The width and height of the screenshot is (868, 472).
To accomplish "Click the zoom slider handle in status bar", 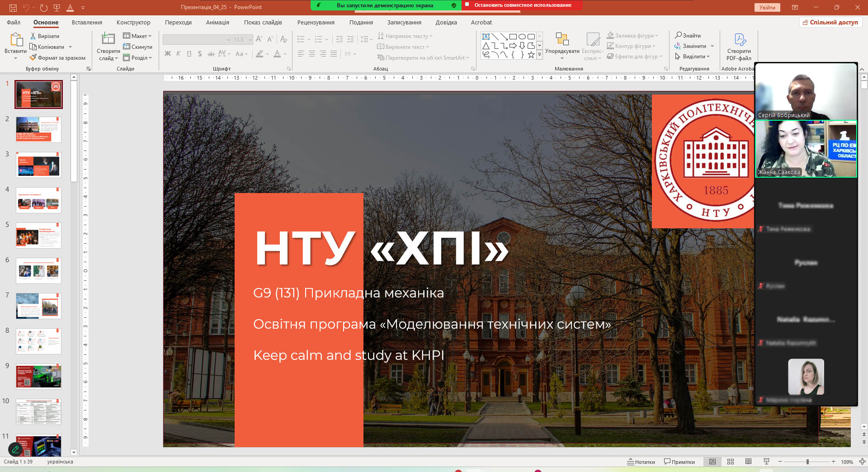I will (x=807, y=462).
